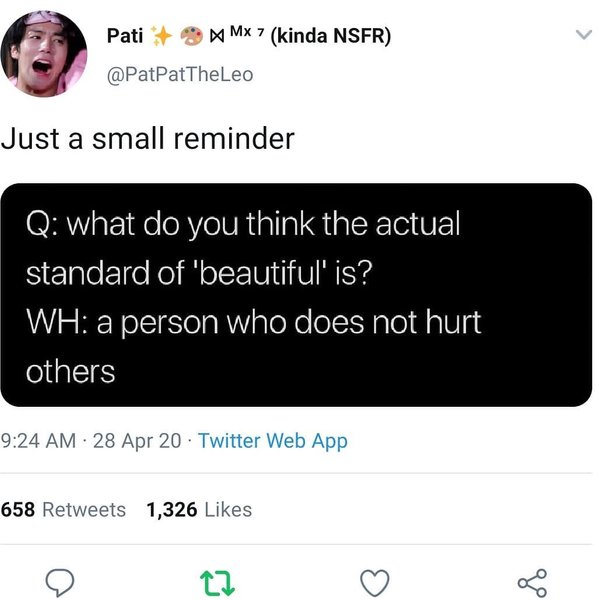The height and width of the screenshot is (600, 599).
Task: Click the paint palette emoji in name
Action: [x=191, y=36]
